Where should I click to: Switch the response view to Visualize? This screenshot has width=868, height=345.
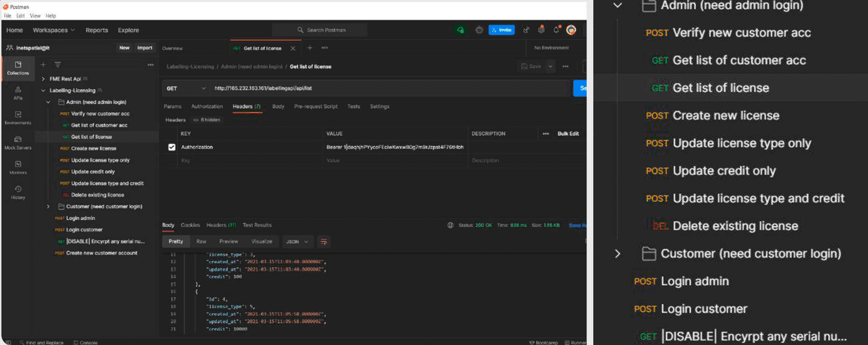(262, 241)
